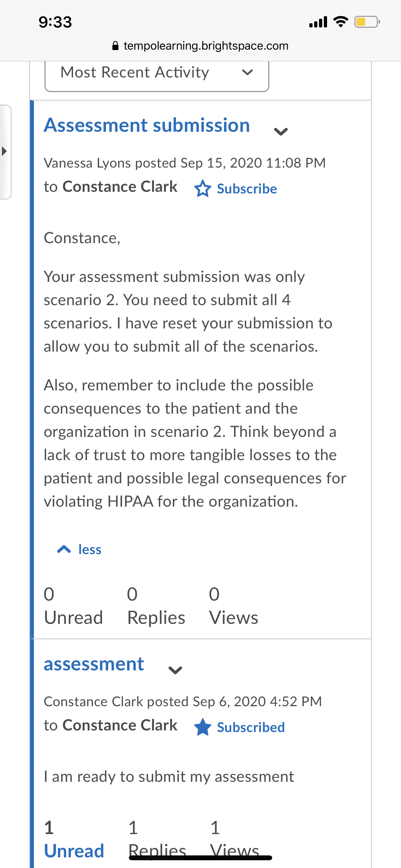Subscribe to the Assessment submission thread
Image resolution: width=401 pixels, height=868 pixels.
click(247, 189)
